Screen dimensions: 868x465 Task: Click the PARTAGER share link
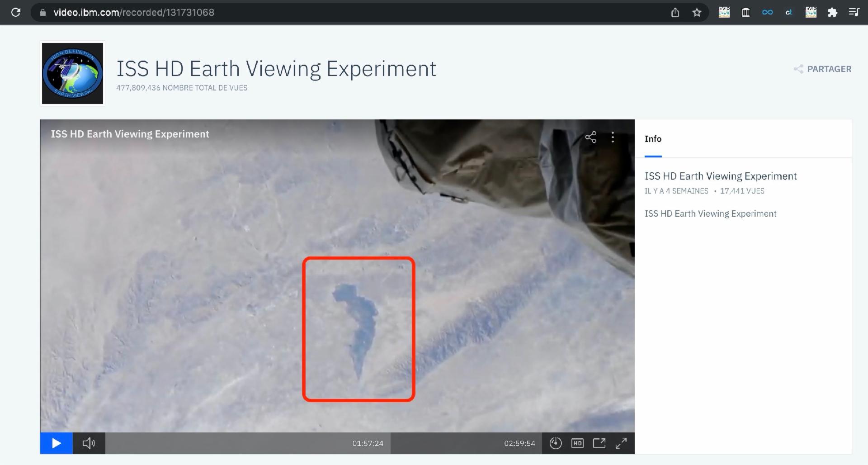[822, 69]
